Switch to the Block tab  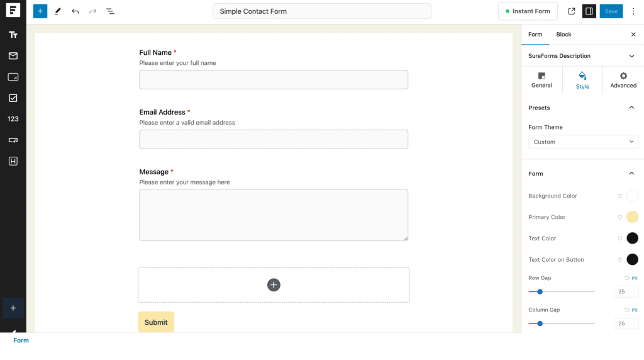563,35
